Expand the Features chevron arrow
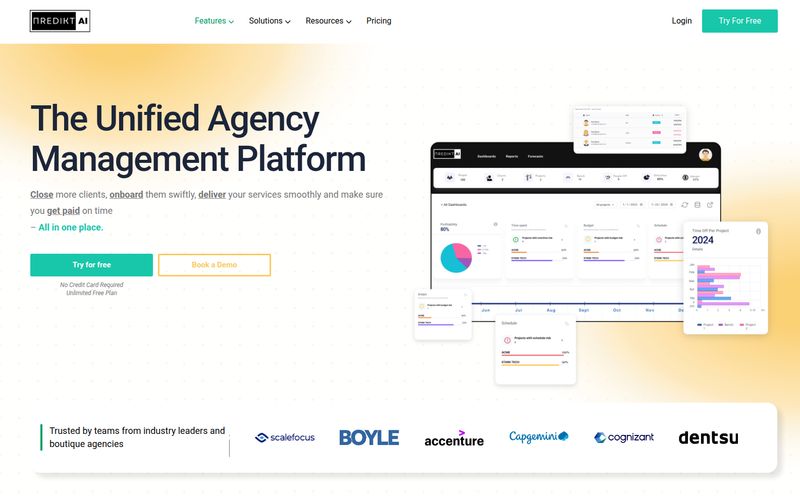Image resolution: width=800 pixels, height=496 pixels. click(231, 21)
